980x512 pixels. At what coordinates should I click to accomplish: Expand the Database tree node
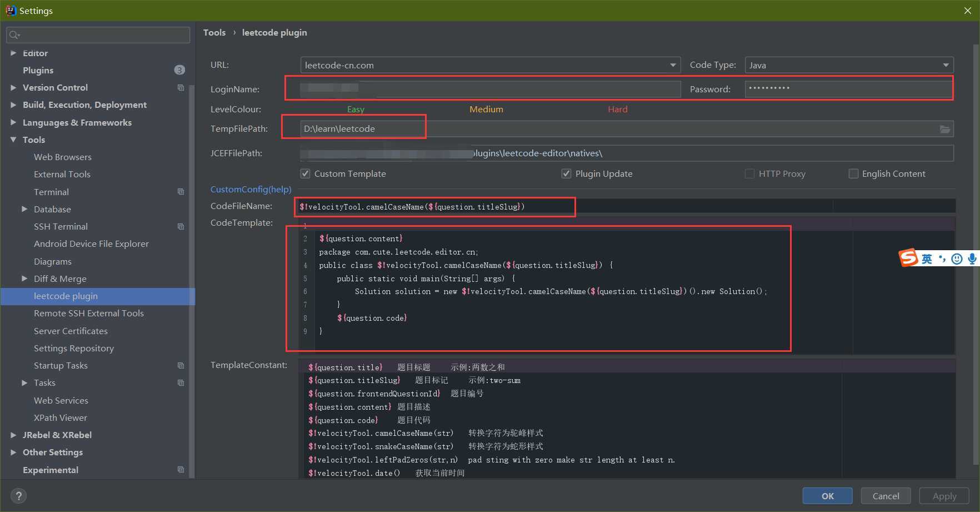point(24,209)
